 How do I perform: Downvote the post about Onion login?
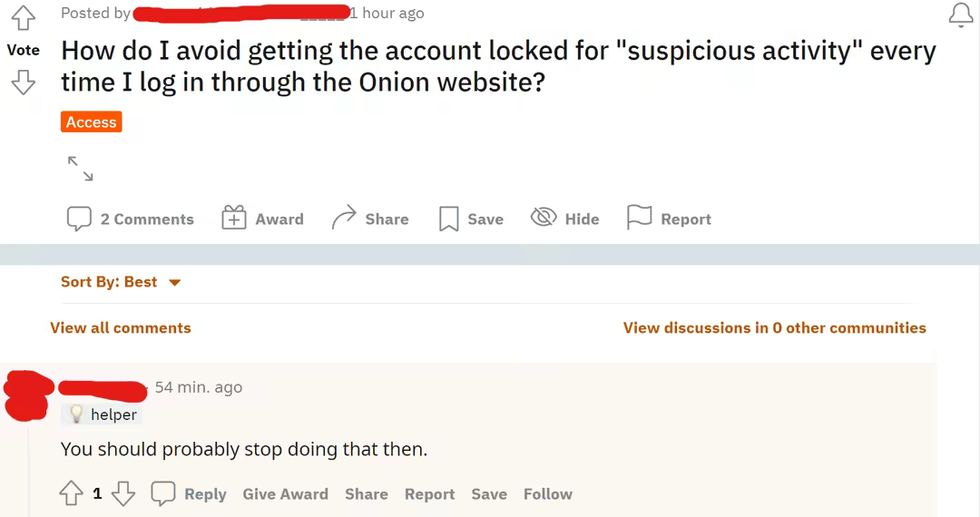tap(23, 83)
